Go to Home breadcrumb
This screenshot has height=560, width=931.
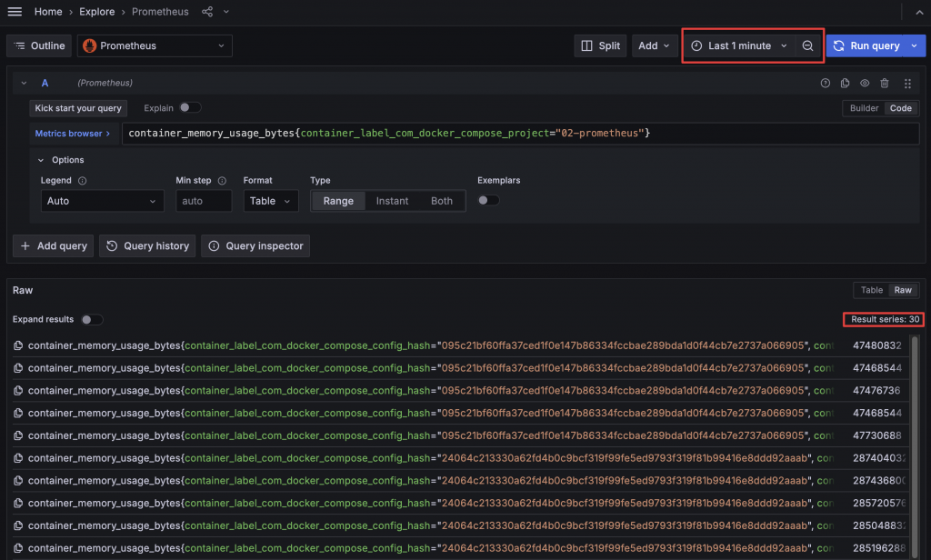pos(48,11)
